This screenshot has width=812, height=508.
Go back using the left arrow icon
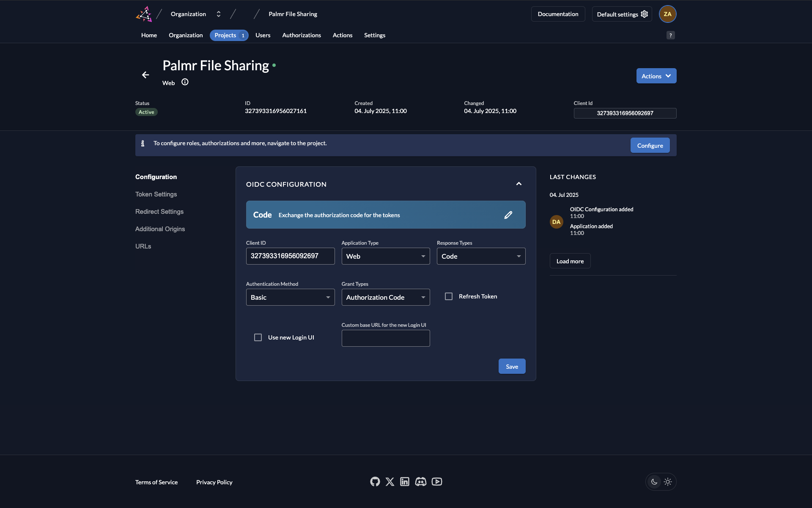coord(145,75)
